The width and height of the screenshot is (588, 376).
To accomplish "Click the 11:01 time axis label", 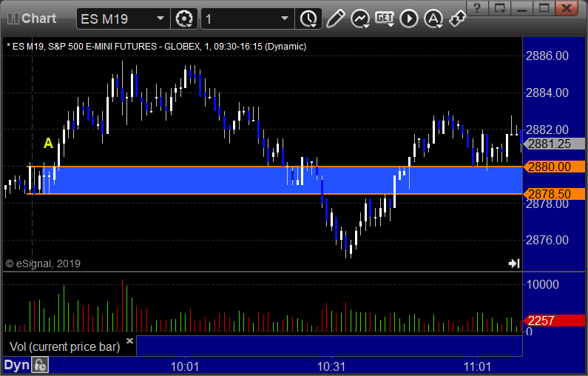I will point(477,366).
